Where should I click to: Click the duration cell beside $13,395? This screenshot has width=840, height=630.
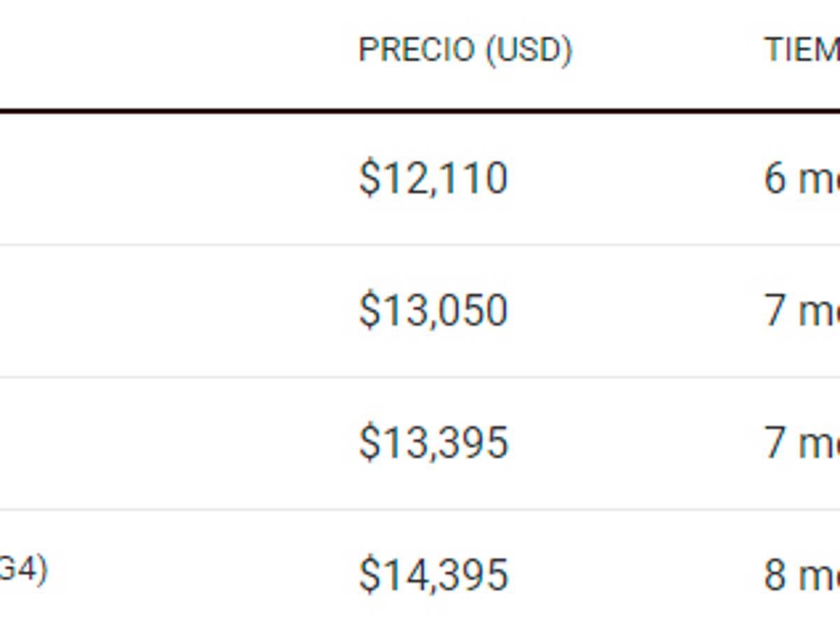click(x=801, y=443)
